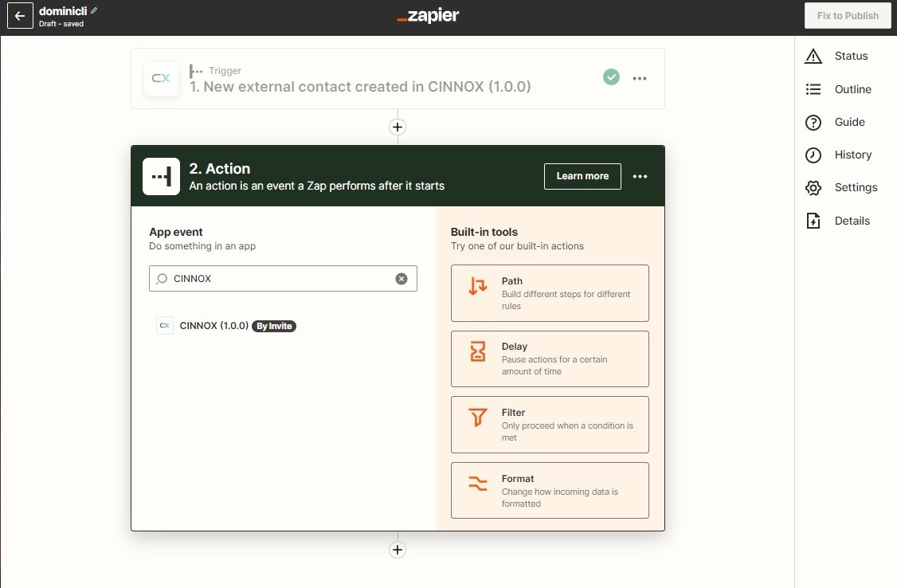Image resolution: width=897 pixels, height=588 pixels.
Task: Click the Action step icon
Action: pos(161,176)
